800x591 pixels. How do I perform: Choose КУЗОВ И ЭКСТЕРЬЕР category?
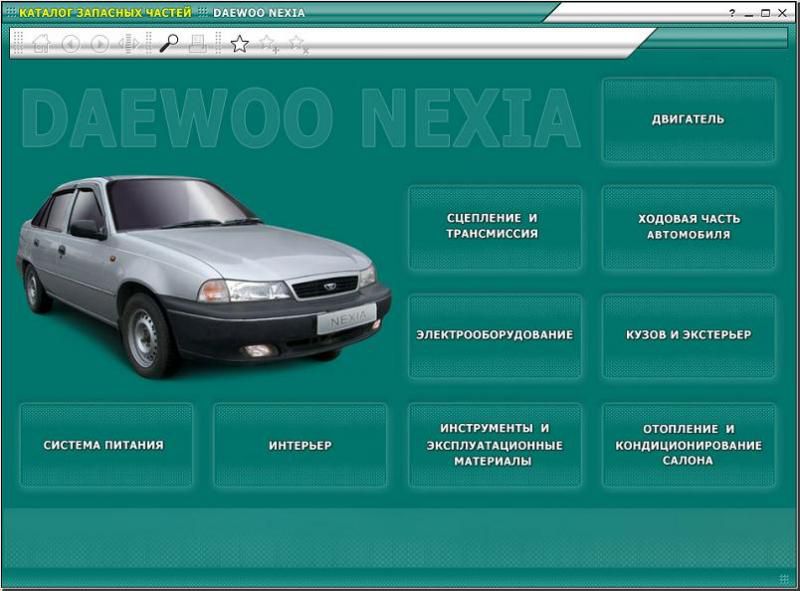(688, 335)
